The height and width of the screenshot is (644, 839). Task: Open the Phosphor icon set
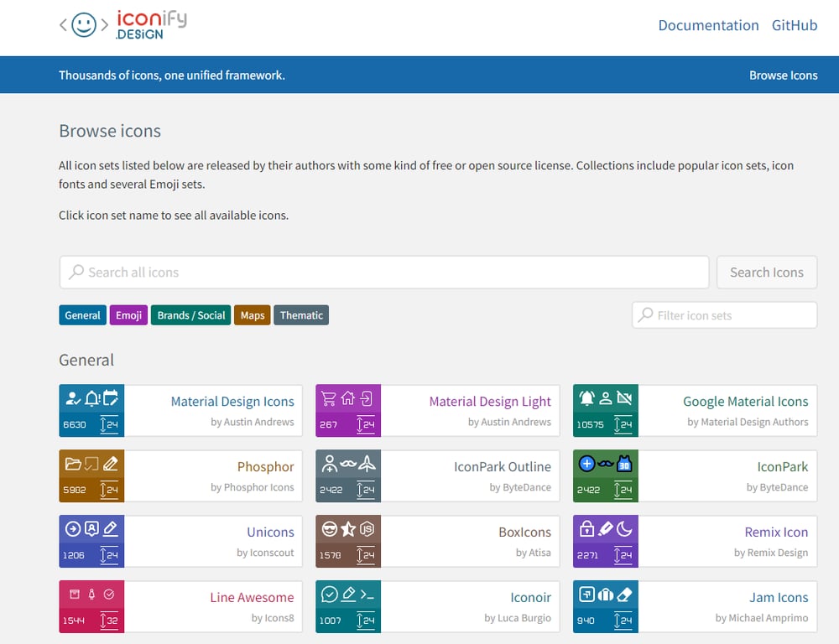(x=265, y=466)
